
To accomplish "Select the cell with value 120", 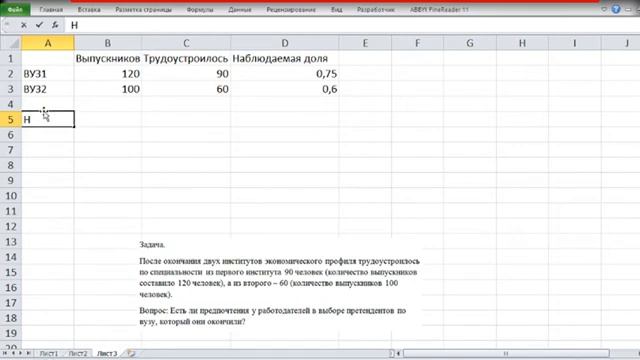I will [108, 74].
